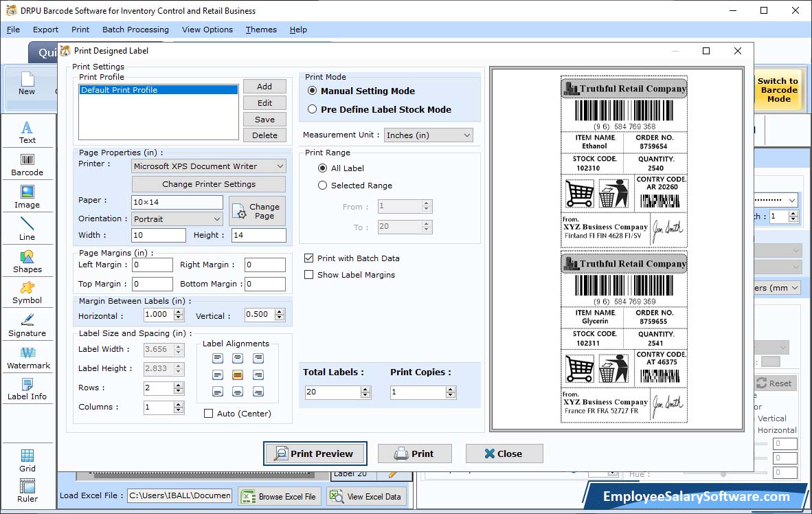Select the Watermark tool in sidebar
The image size is (812, 514).
point(28,358)
